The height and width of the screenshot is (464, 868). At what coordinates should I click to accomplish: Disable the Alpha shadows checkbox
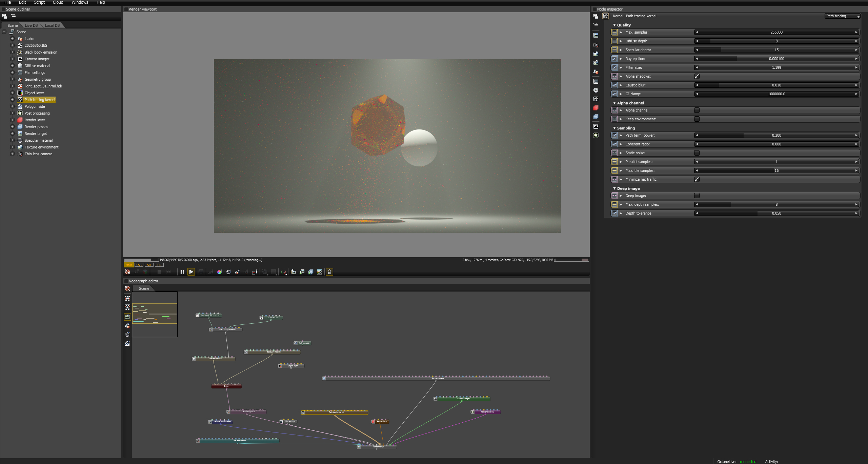697,76
